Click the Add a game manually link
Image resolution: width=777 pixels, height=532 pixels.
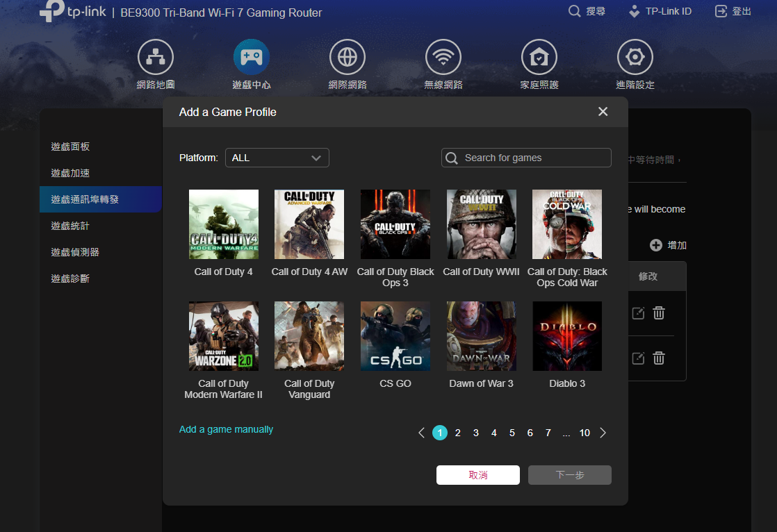click(226, 429)
